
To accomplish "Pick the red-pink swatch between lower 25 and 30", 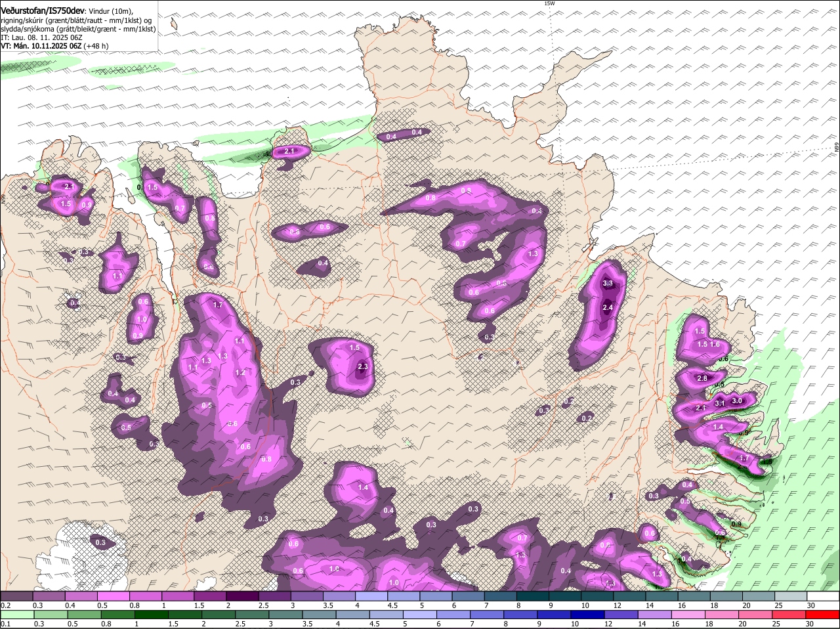I will click(x=790, y=615).
